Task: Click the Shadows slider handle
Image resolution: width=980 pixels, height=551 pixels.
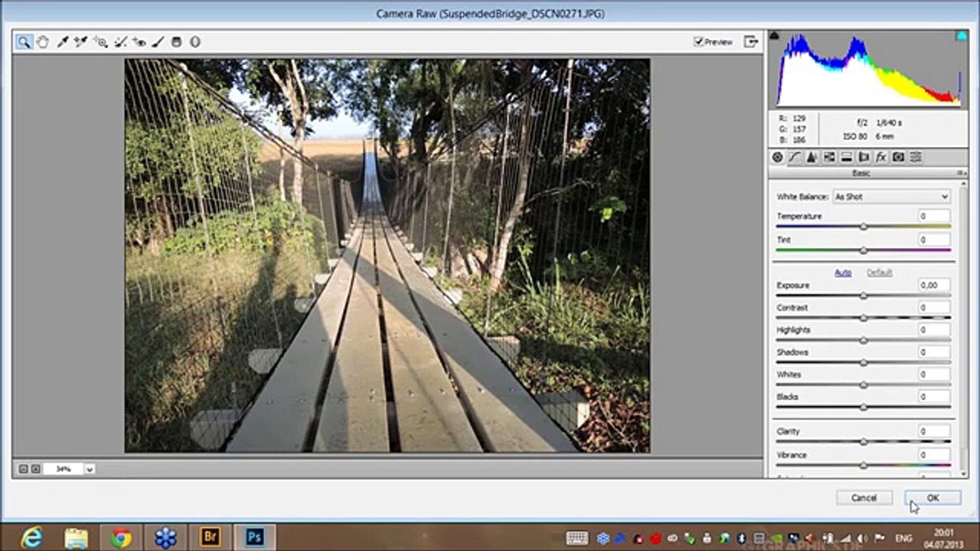Action: (x=864, y=363)
